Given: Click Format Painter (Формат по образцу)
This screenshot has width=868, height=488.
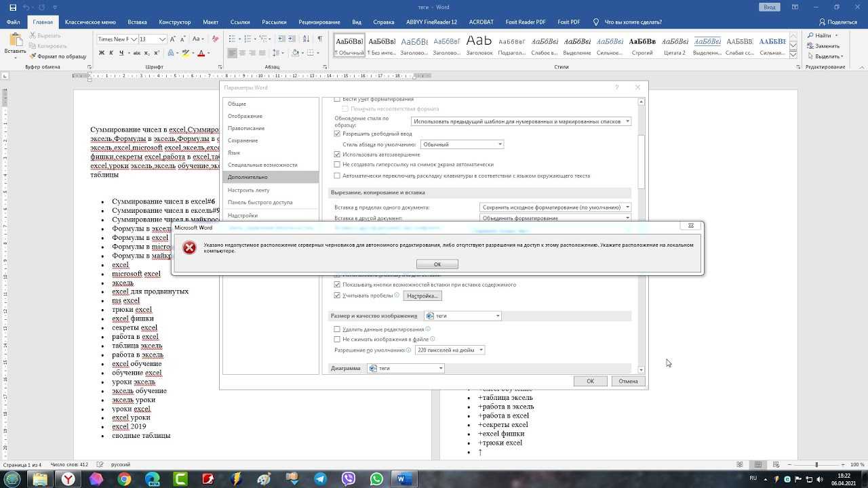Looking at the screenshot, I should (x=58, y=56).
